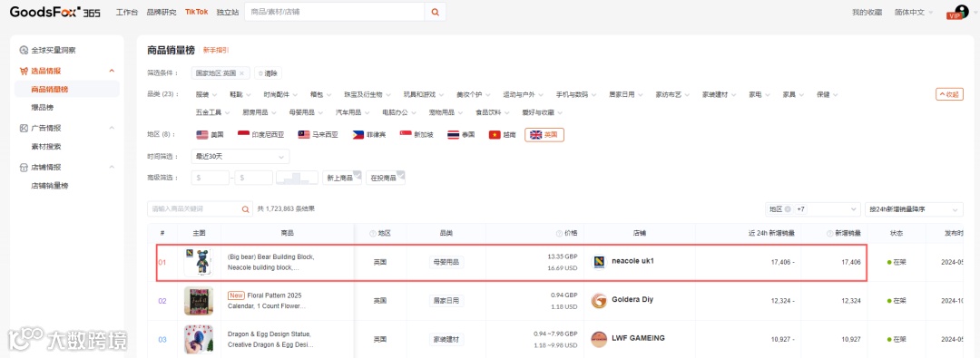Click the maximum price input field
Viewport: 980px width, 358px height.
254,178
